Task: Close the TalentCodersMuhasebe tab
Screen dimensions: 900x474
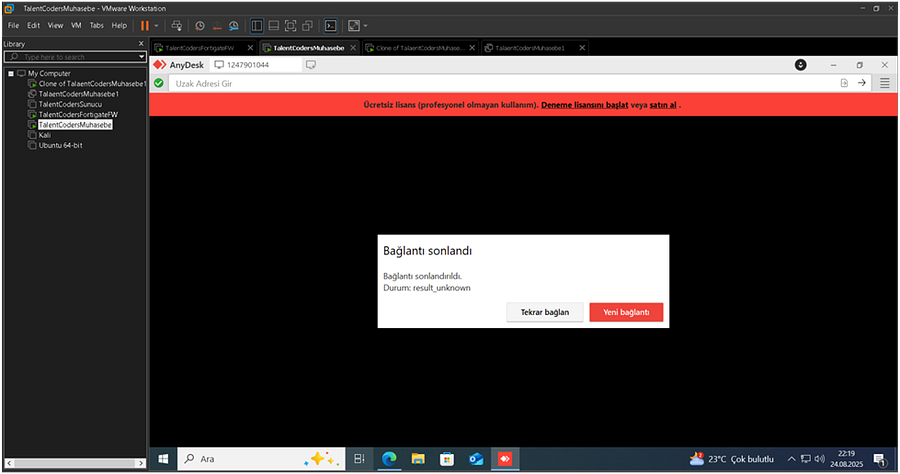Action: pyautogui.click(x=353, y=48)
